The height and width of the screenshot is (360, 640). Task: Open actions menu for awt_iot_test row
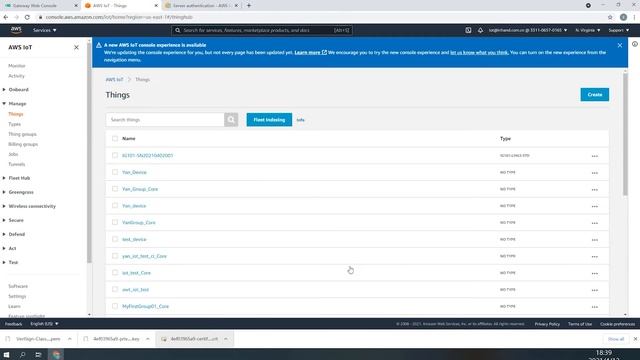[x=595, y=290]
